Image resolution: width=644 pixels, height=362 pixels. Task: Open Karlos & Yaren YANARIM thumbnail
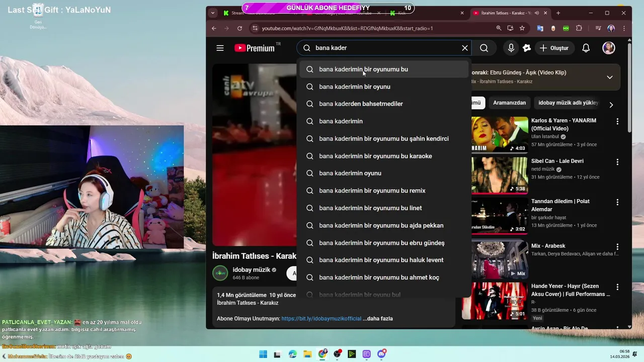[500, 134]
